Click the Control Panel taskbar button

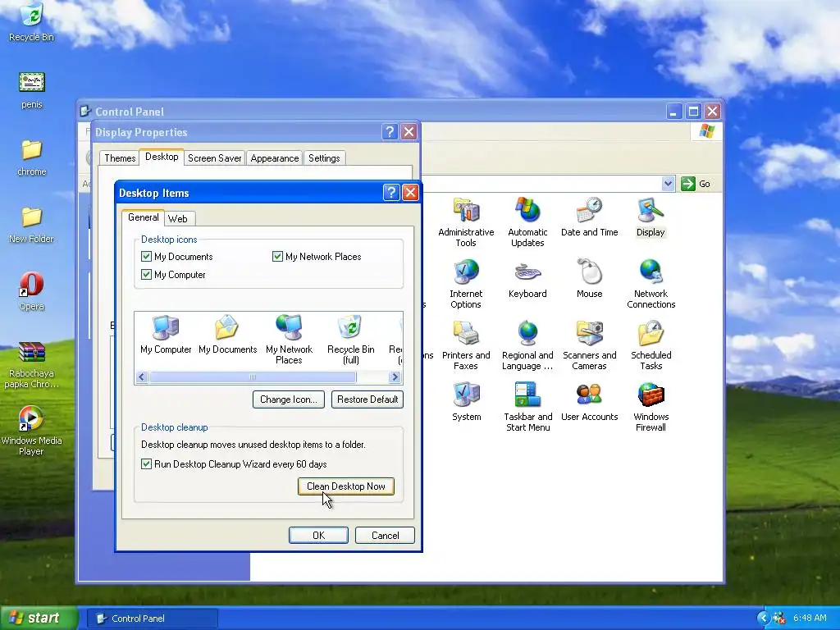(153, 619)
